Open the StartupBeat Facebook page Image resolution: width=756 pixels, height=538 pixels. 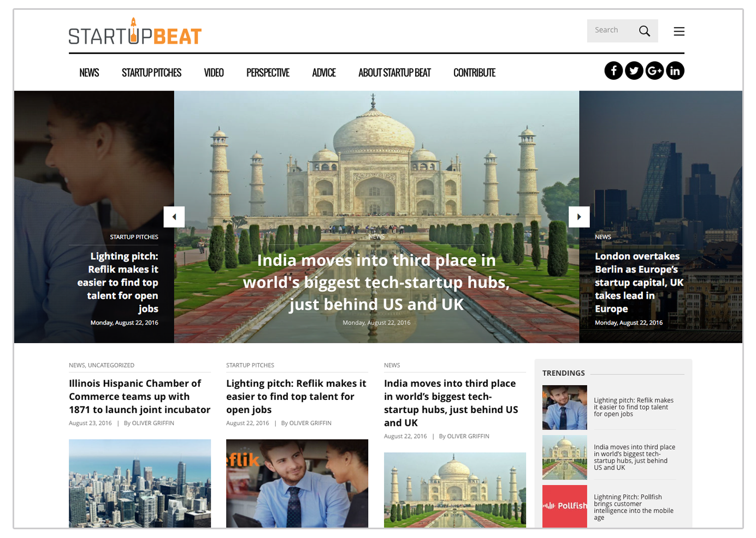pyautogui.click(x=613, y=70)
